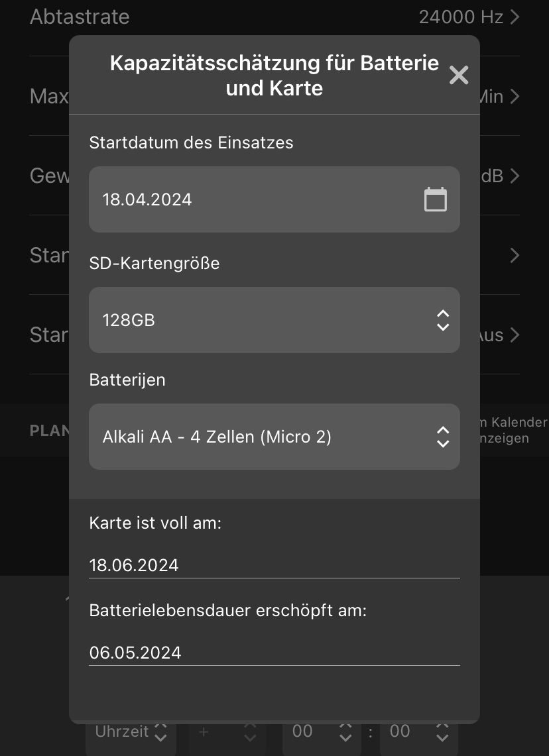549x756 pixels.
Task: Expand the settings row showing Aus
Action: coord(515,335)
